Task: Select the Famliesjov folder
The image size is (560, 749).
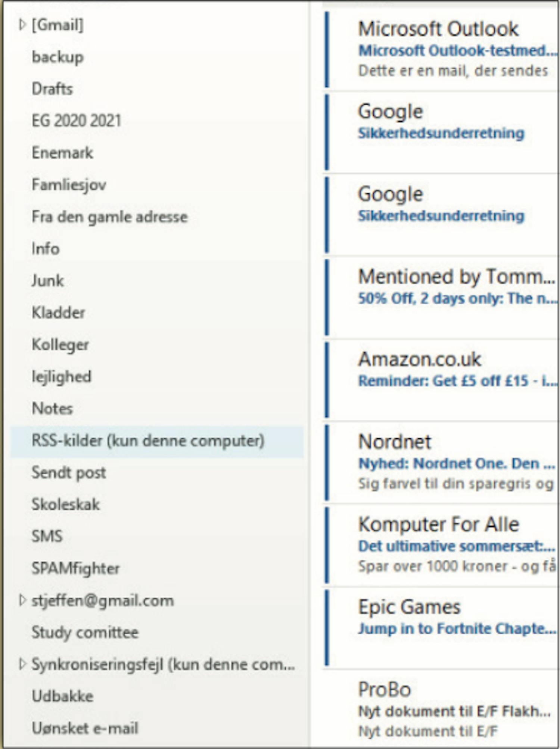Action: tap(69, 185)
